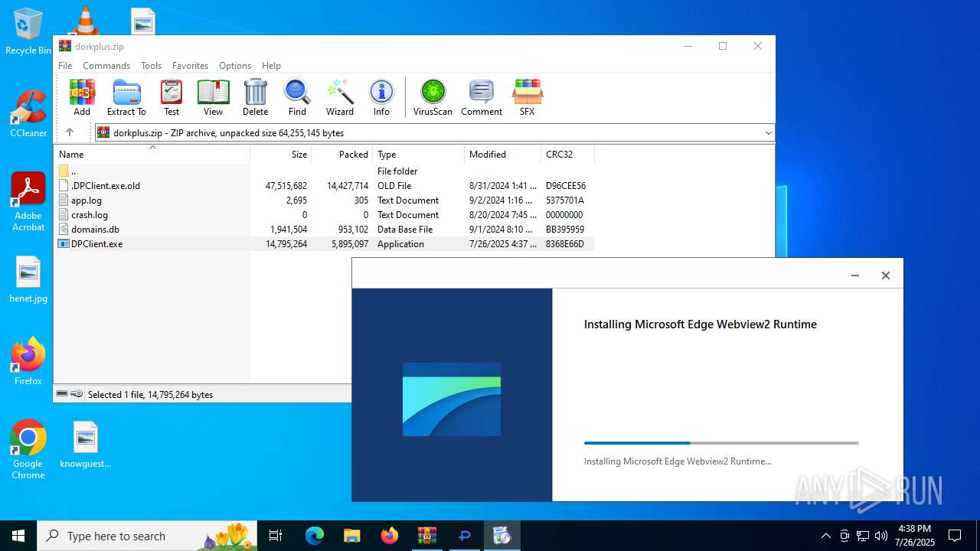Image resolution: width=980 pixels, height=551 pixels.
Task: Show hidden system tray icons
Action: pyautogui.click(x=825, y=536)
